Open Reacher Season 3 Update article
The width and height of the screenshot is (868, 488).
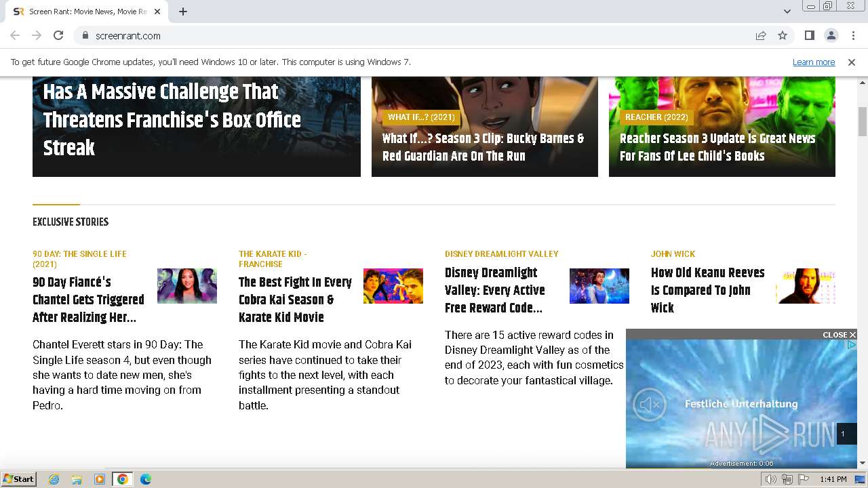coord(717,147)
